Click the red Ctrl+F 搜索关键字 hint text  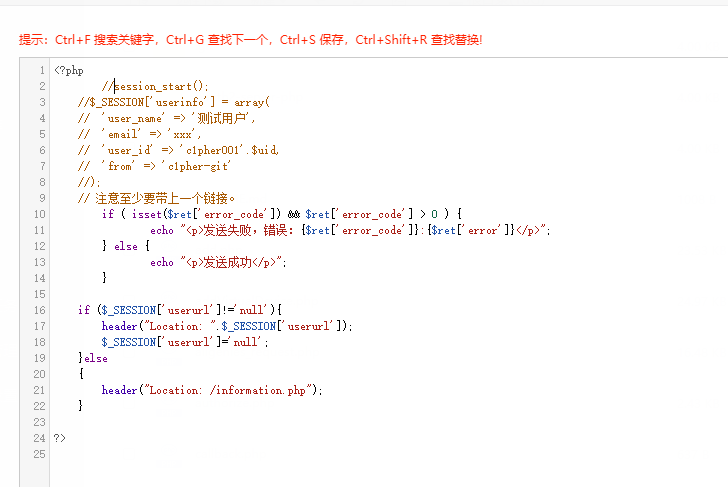(x=104, y=40)
